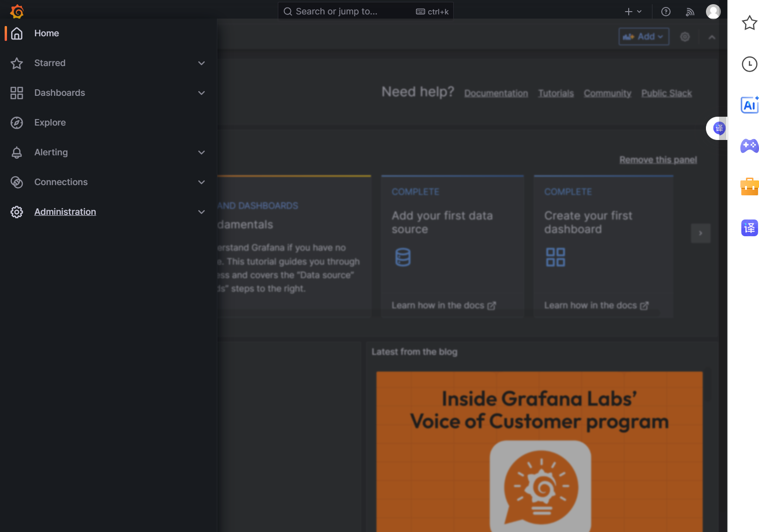Open the Administration link
759x532 pixels.
[65, 212]
